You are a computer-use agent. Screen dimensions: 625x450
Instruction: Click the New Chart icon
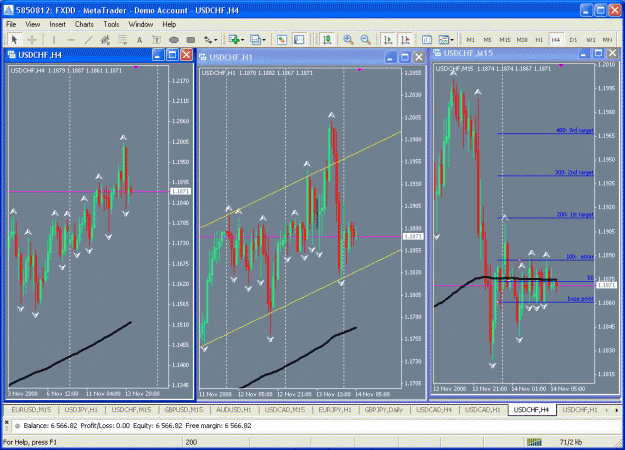pos(234,39)
